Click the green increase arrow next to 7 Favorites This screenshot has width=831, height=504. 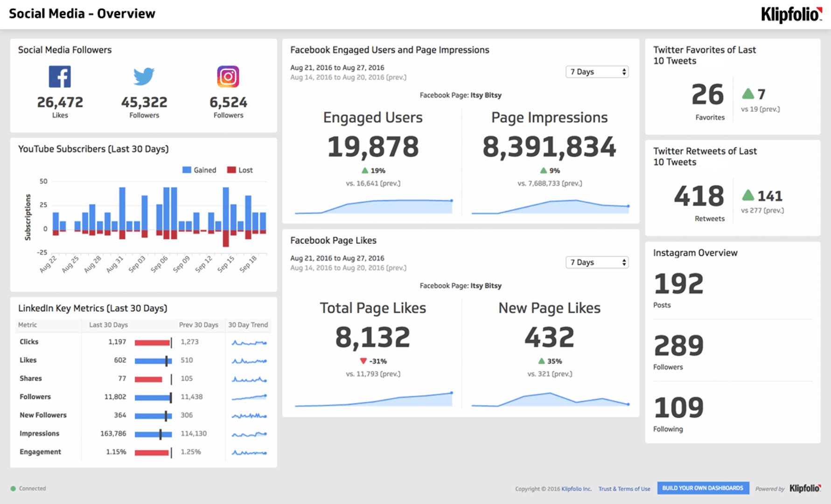click(x=749, y=94)
